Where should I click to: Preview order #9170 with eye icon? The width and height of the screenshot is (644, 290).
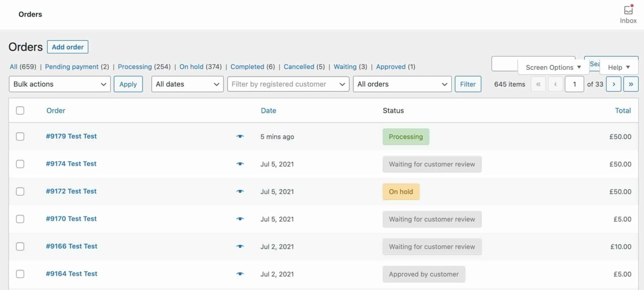tap(240, 219)
